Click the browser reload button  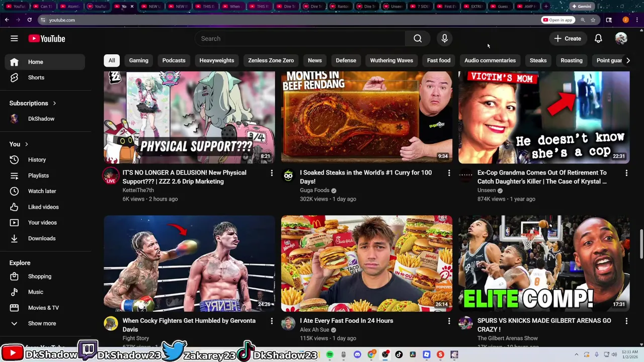30,20
